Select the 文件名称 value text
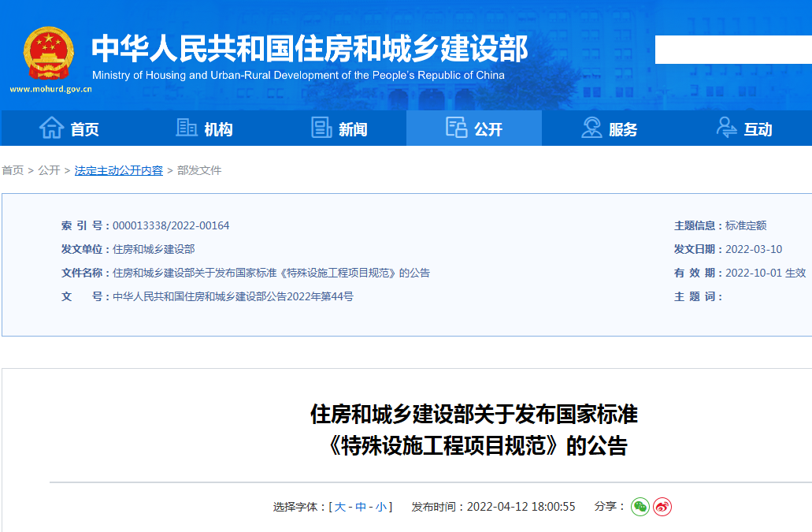The height and width of the screenshot is (532, 812). coord(272,273)
